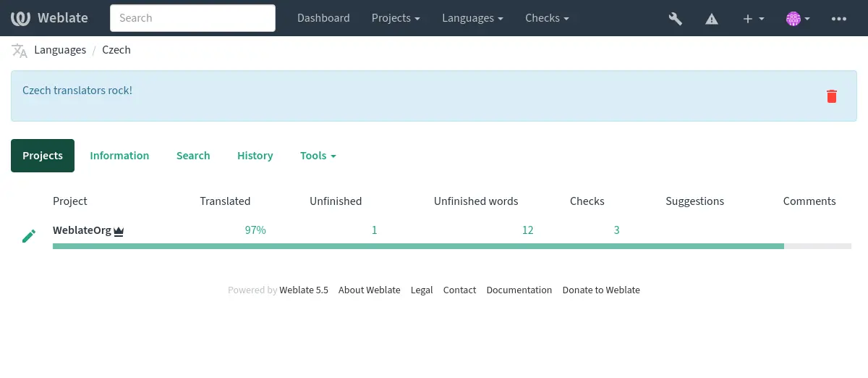The height and width of the screenshot is (378, 868).
Task: Open the 1 unfinished string link
Action: click(x=375, y=230)
